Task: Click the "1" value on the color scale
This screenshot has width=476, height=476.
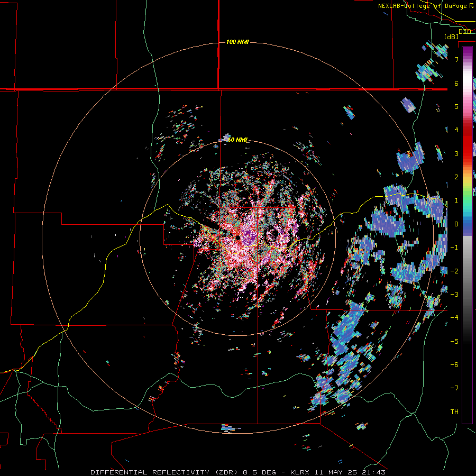Action: pyautogui.click(x=456, y=200)
